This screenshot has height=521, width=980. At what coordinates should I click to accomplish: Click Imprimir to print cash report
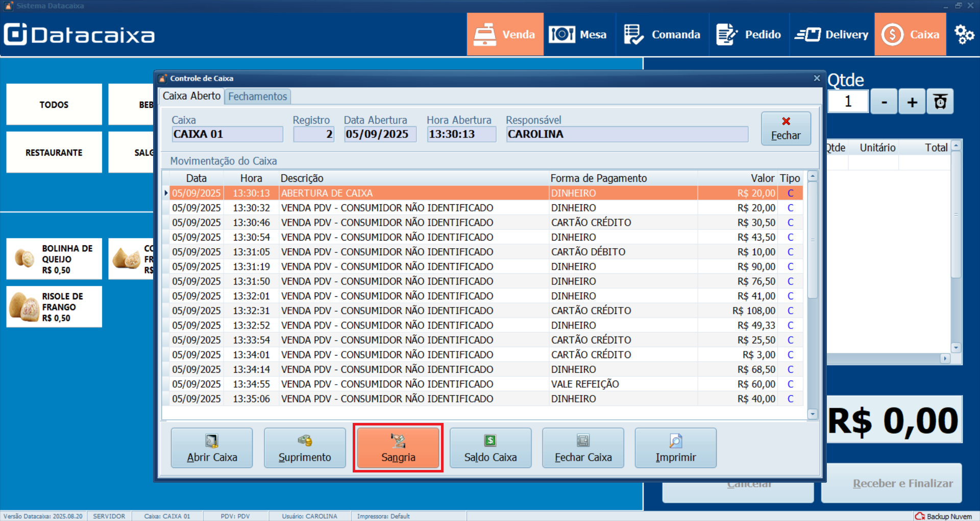click(675, 448)
